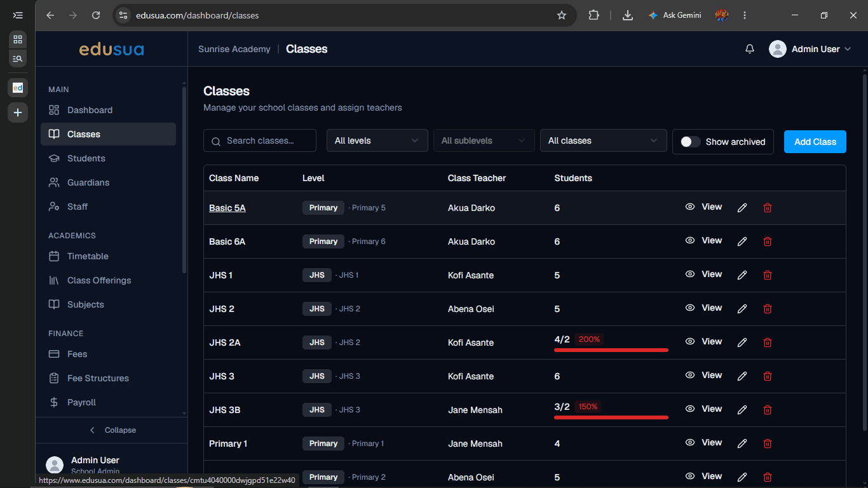Open browser downloads icon
This screenshot has width=868, height=488.
pyautogui.click(x=628, y=15)
